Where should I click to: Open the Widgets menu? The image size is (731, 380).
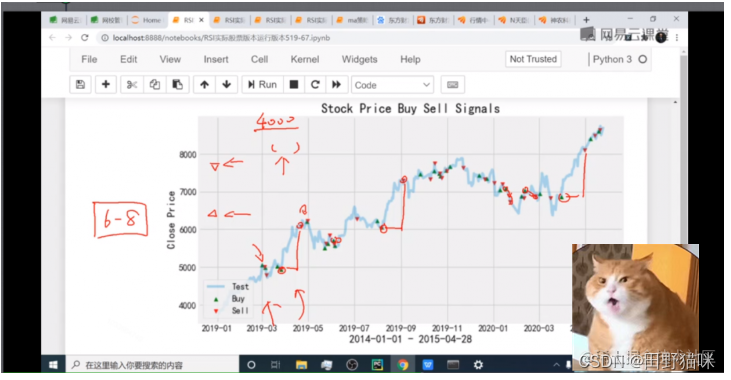tap(359, 59)
